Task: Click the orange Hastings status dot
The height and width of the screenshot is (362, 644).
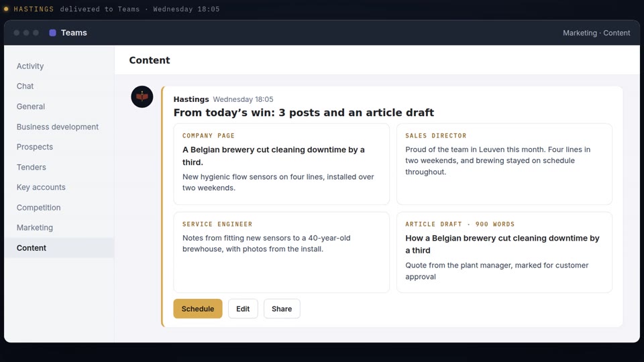Action: click(x=6, y=9)
